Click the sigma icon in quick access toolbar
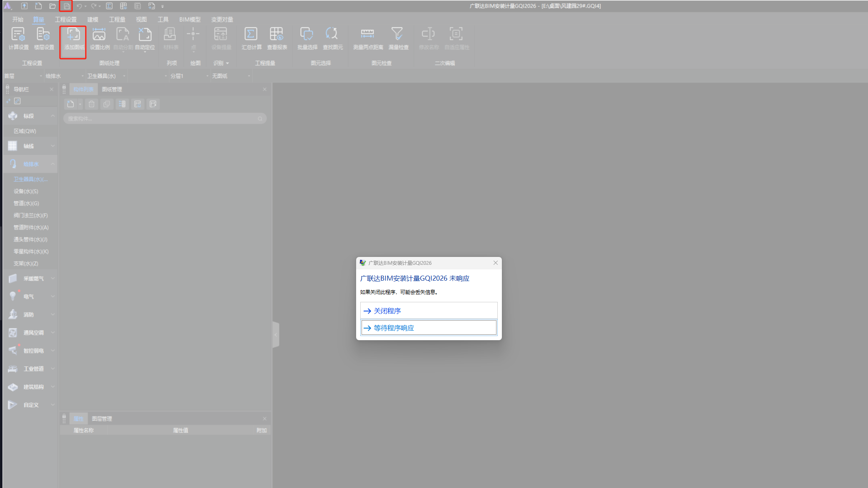Screen dimensions: 868x488 coord(109,6)
